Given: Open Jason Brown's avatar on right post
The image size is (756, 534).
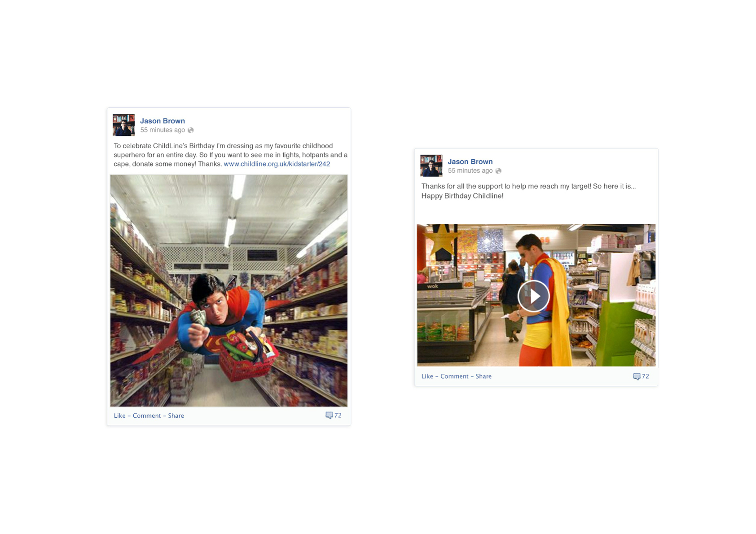Looking at the screenshot, I should pos(431,166).
